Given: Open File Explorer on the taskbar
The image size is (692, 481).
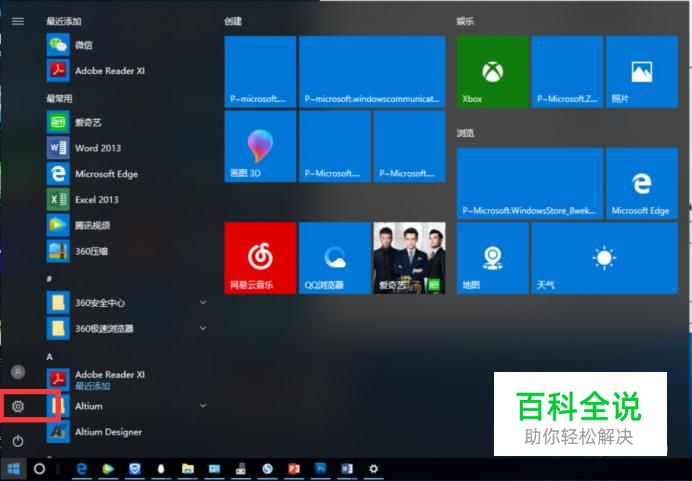Looking at the screenshot, I should tap(188, 469).
